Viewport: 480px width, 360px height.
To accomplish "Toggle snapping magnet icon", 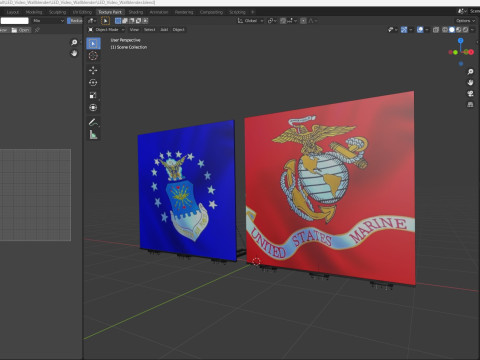I will coord(283,21).
